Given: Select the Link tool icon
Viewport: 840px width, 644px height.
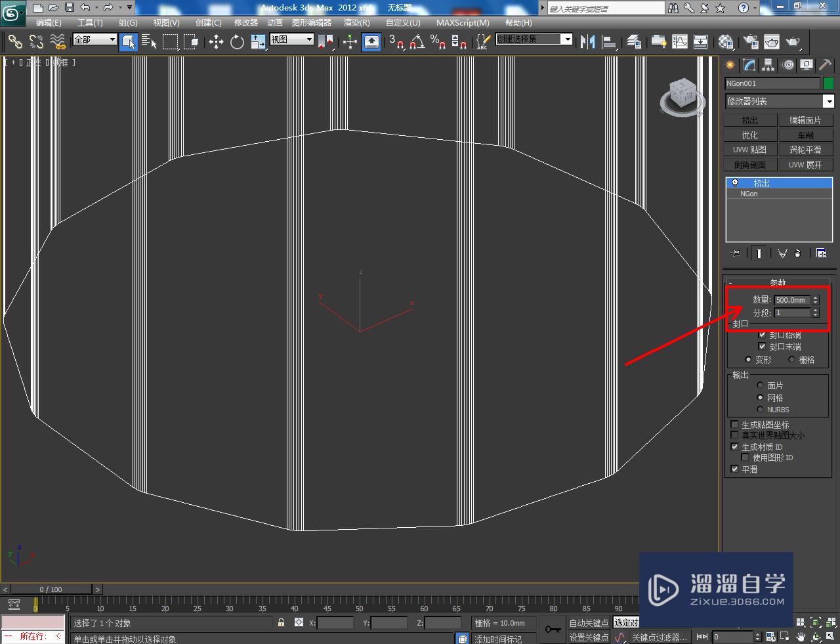Looking at the screenshot, I should [15, 42].
